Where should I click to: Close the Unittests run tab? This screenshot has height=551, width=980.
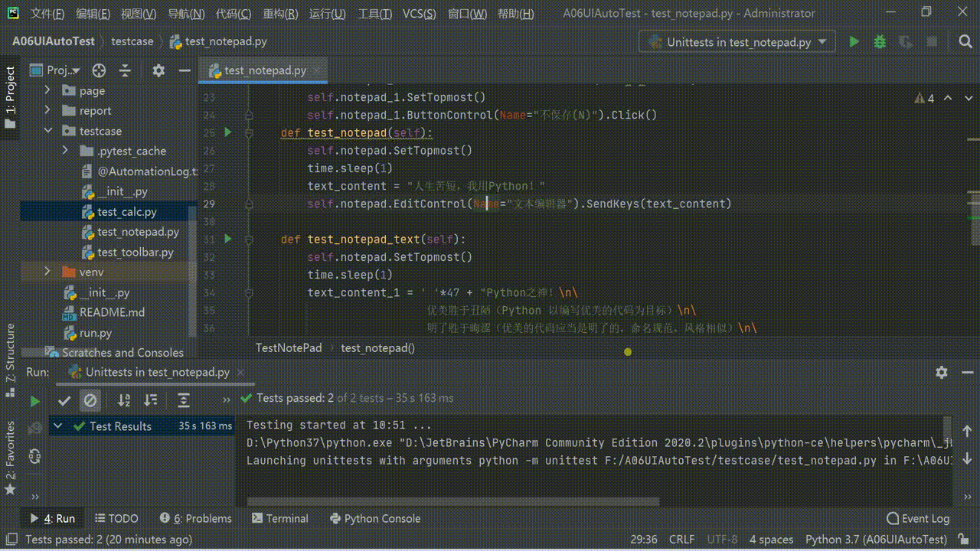point(240,372)
